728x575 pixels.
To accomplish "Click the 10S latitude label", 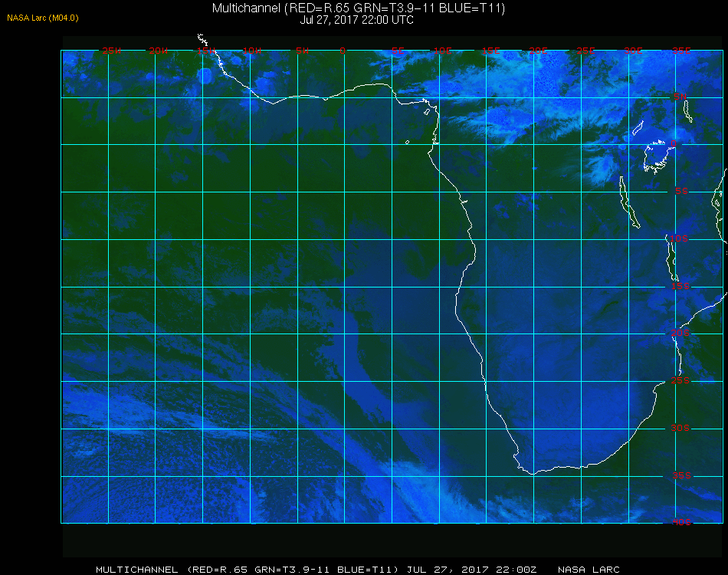I will (x=679, y=238).
